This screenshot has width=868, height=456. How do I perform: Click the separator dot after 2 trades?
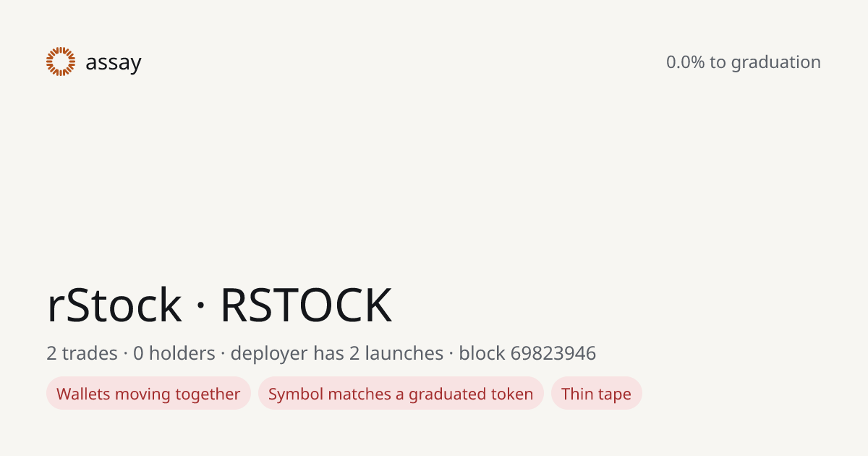[x=125, y=354]
